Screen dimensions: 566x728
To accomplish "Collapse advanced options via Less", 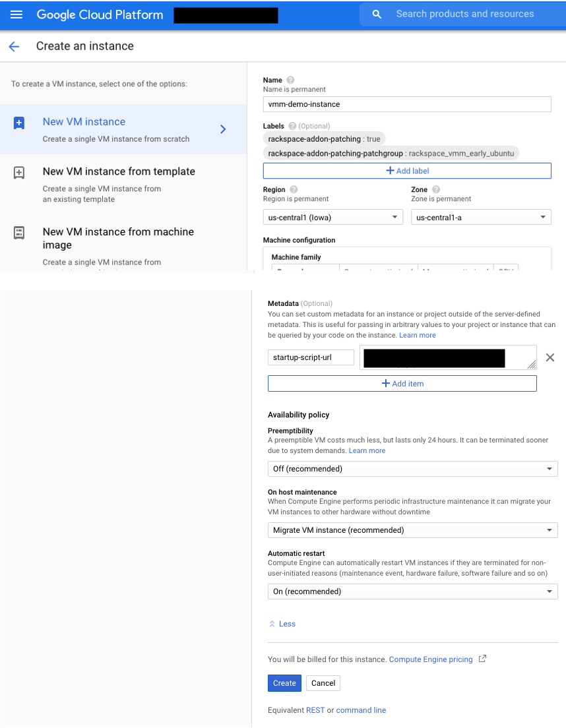I will pos(282,623).
